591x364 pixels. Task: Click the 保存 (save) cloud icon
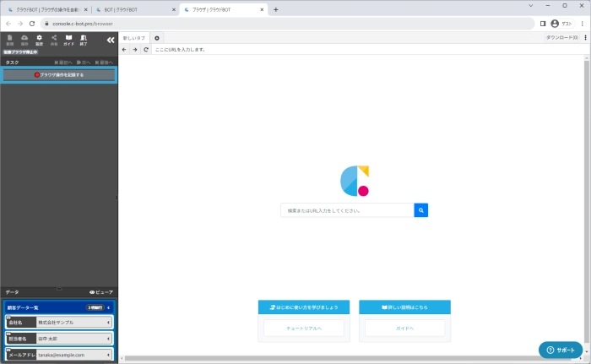point(24,40)
